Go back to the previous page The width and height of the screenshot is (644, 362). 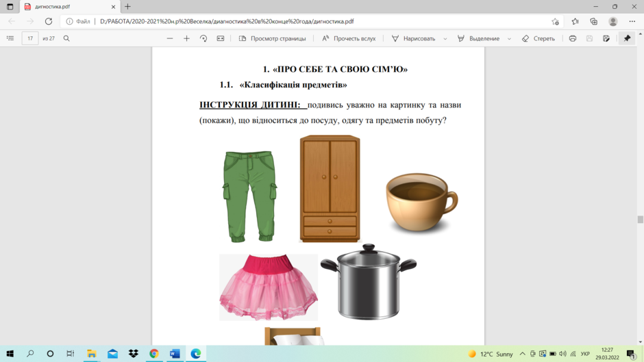12,21
